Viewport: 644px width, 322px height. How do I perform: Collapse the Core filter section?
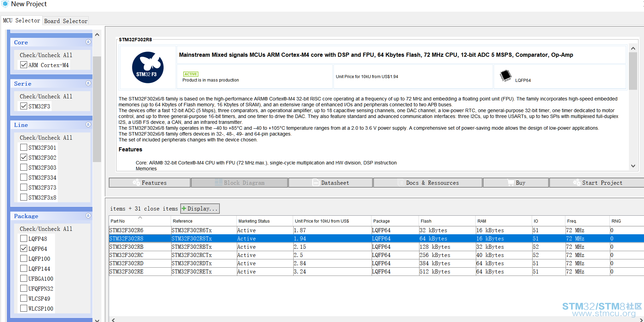[88, 42]
